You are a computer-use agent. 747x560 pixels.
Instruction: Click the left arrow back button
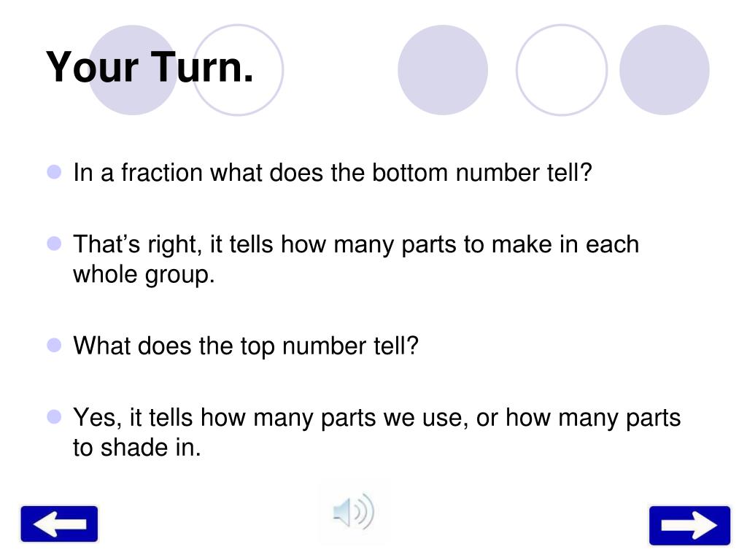(x=59, y=524)
